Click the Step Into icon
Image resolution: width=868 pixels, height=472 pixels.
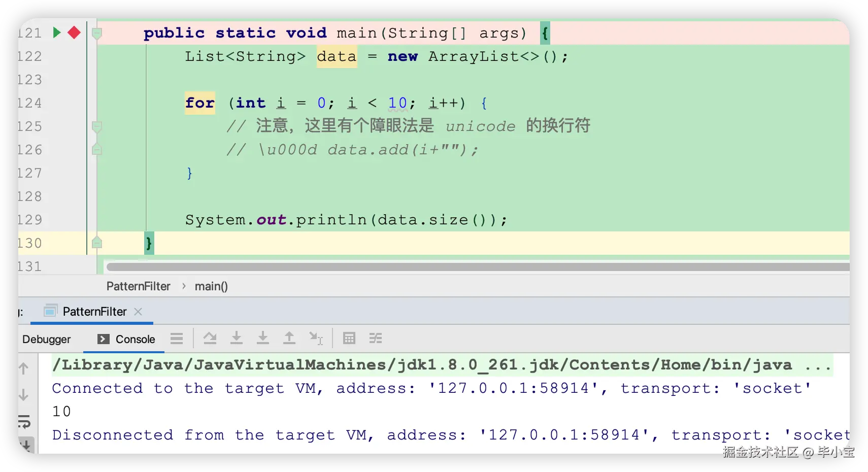tap(237, 338)
